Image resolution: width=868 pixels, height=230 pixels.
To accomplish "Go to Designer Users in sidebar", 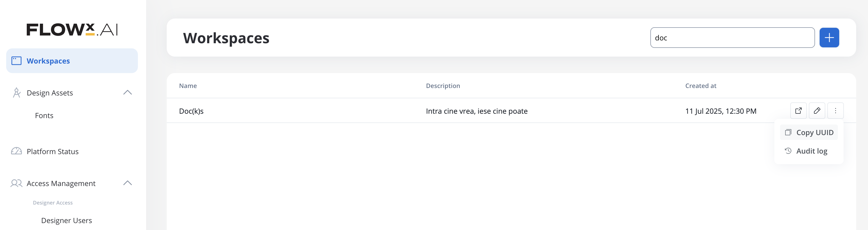I will click(66, 220).
